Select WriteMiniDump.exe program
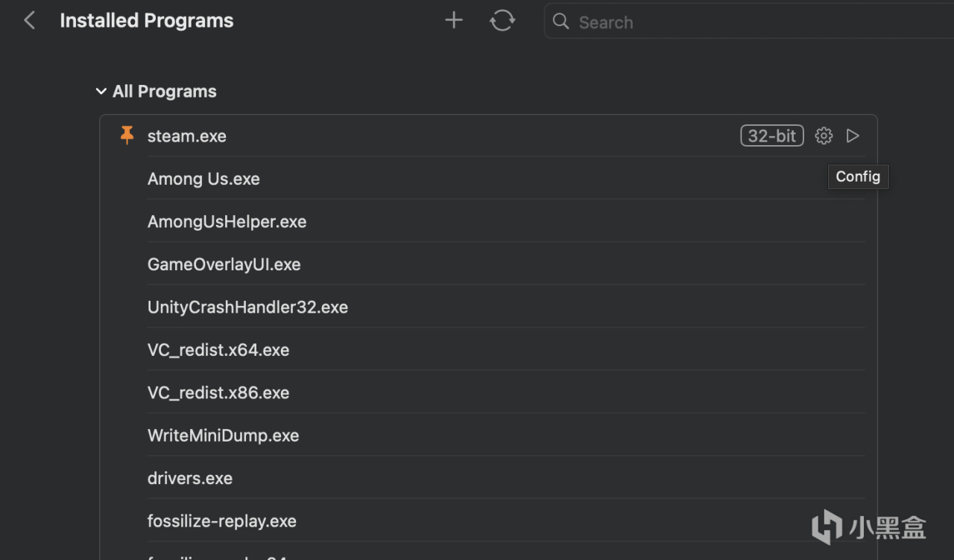This screenshot has height=560, width=954. [x=223, y=436]
